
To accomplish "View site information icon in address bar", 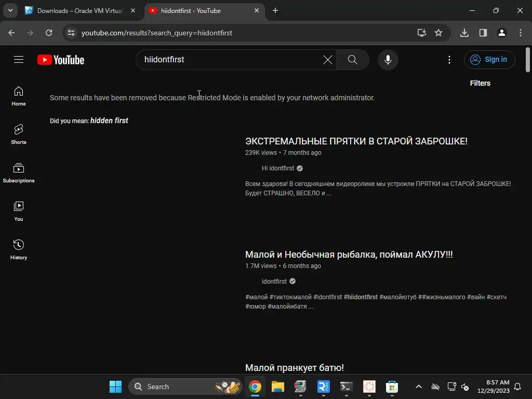I will (71, 33).
